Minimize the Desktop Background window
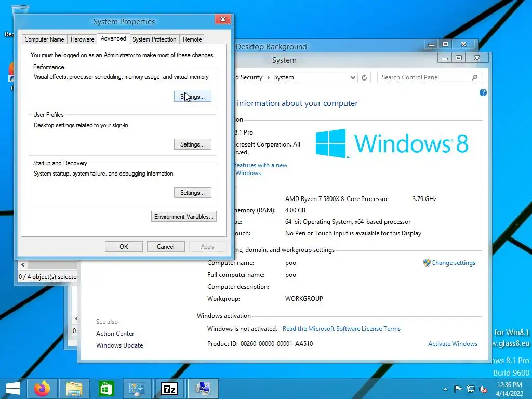Screen dimensions: 532x399 tap(431, 45)
